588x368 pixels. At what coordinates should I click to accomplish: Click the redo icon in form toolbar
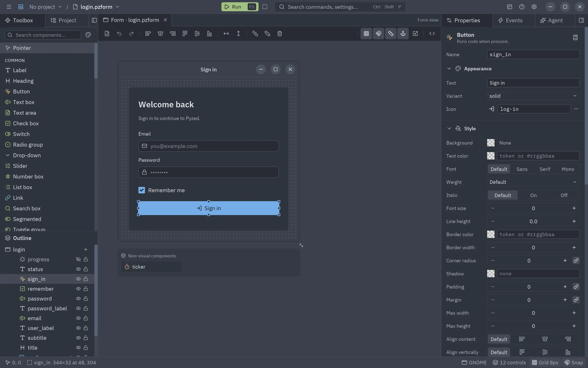click(x=131, y=34)
